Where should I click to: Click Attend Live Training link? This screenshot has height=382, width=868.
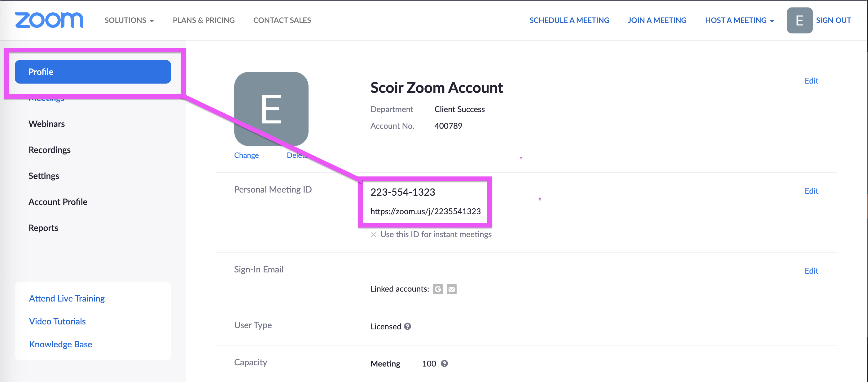click(67, 298)
